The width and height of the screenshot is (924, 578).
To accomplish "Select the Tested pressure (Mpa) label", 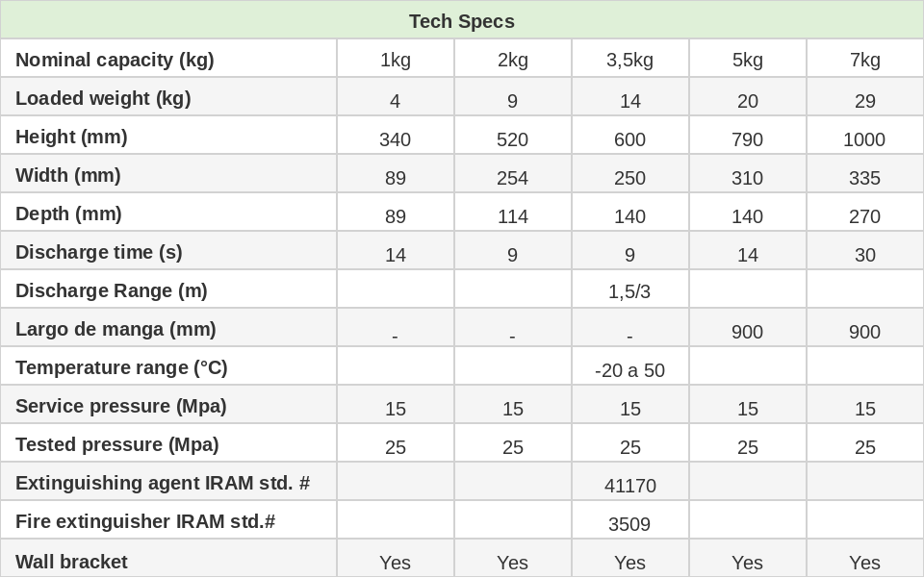I will pos(117,444).
